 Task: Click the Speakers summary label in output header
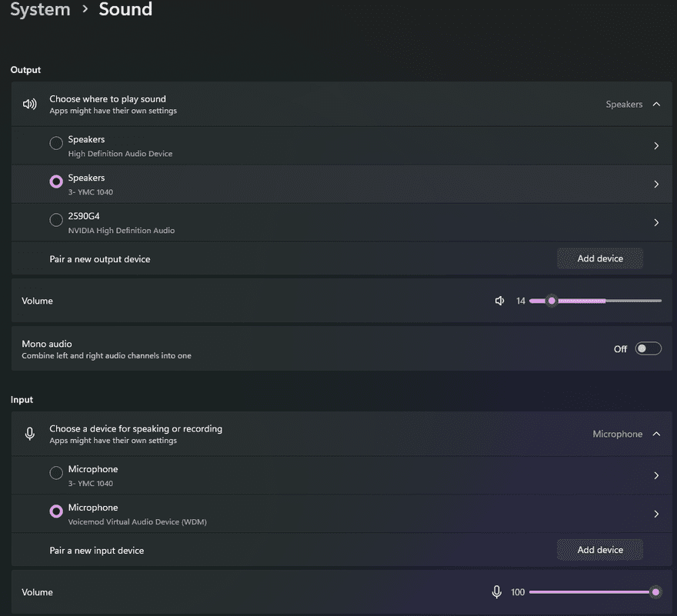624,105
